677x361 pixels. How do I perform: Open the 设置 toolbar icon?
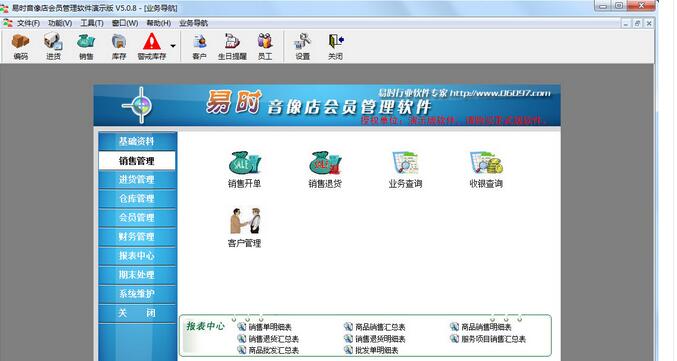[302, 47]
